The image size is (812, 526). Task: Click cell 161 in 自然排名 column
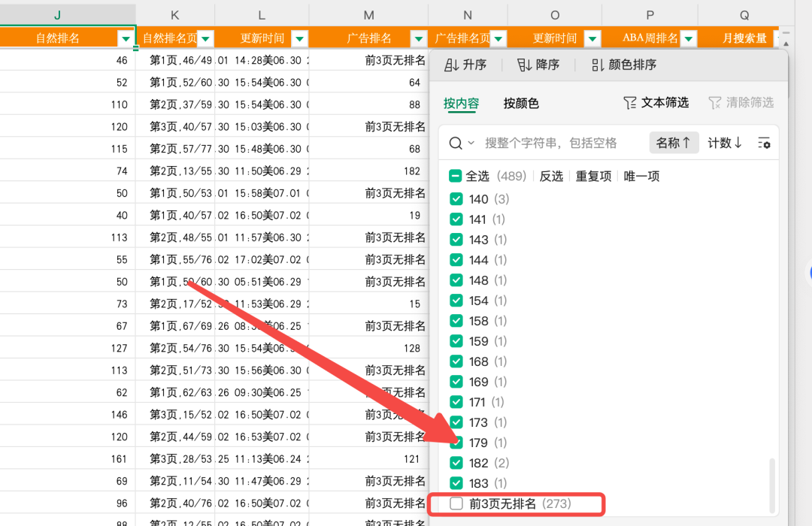point(68,458)
